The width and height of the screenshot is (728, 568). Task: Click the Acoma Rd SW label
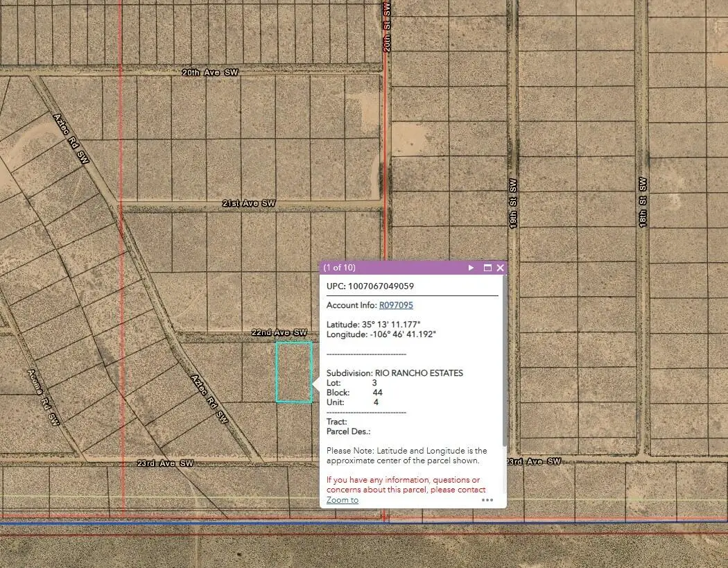click(43, 397)
